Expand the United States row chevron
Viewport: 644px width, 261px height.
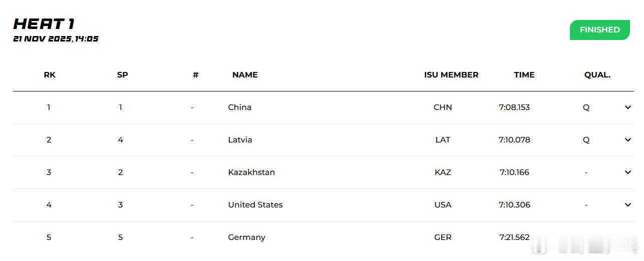coord(627,204)
